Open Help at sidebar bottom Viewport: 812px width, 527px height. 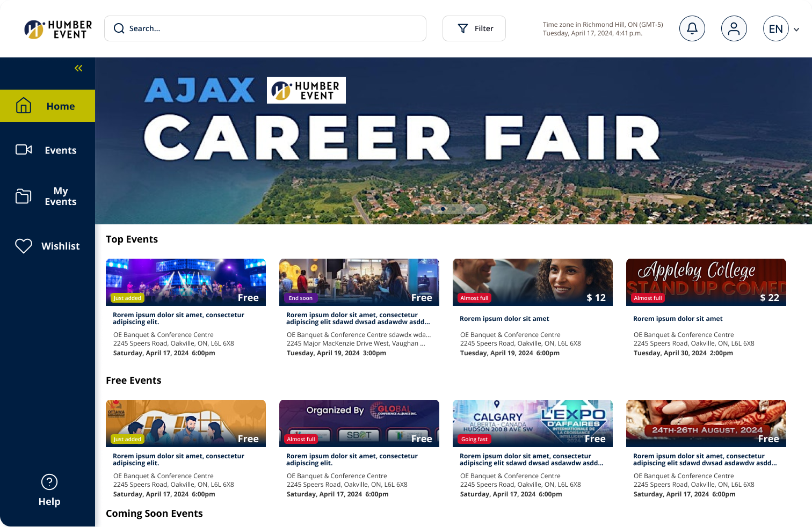(x=49, y=491)
